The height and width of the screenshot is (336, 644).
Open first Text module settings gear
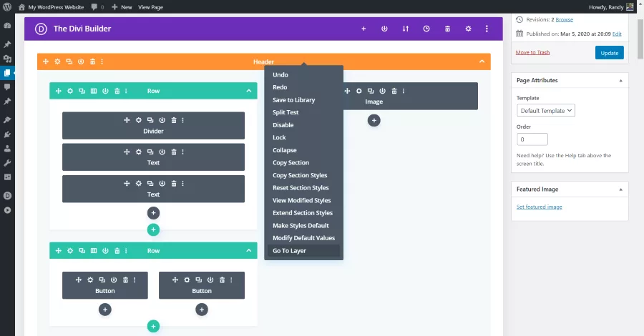tap(138, 152)
